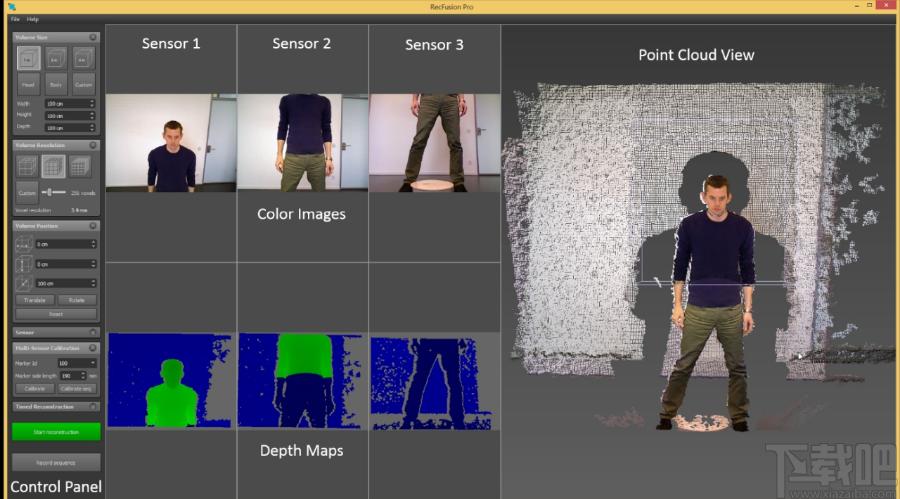This screenshot has width=900, height=499.
Task: Collapse the Volume Resolution panel
Action: coord(93,145)
